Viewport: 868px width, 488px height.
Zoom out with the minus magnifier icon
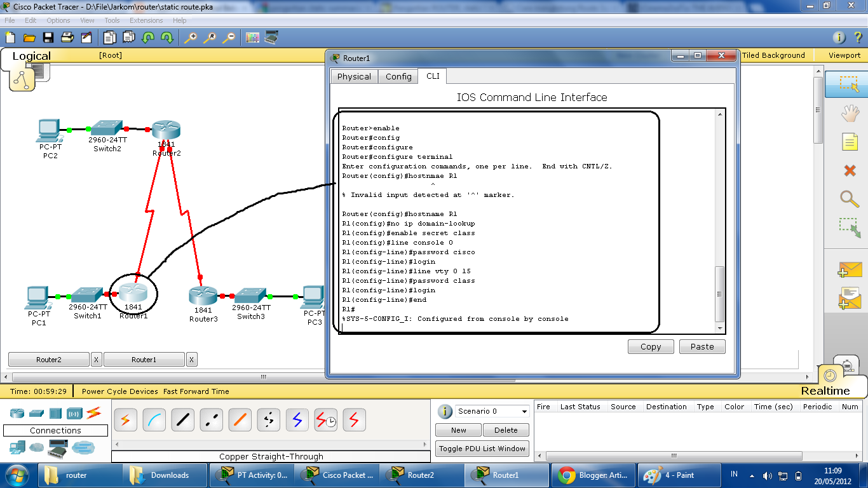point(228,37)
